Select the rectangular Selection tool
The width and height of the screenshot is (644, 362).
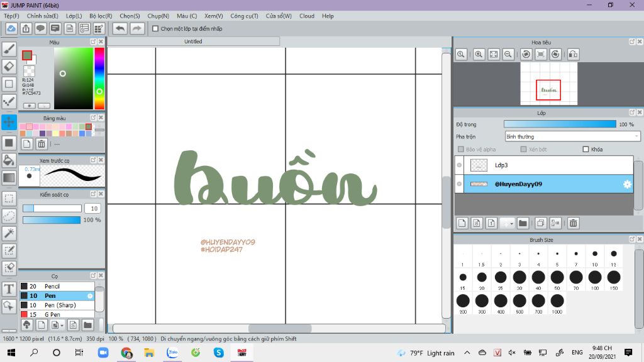(x=9, y=199)
